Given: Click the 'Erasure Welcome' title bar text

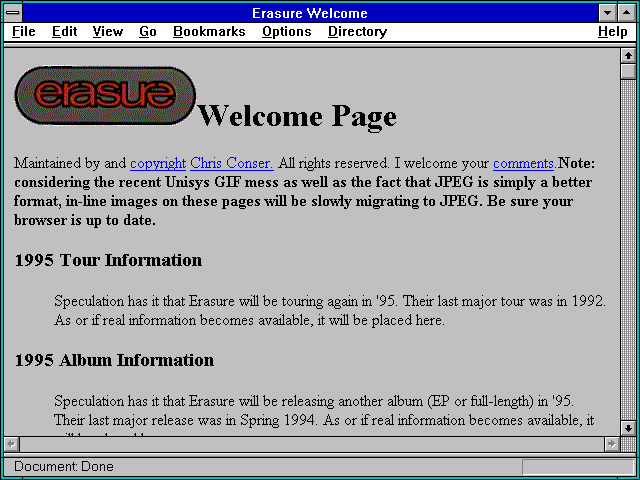Looking at the screenshot, I should pos(310,13).
